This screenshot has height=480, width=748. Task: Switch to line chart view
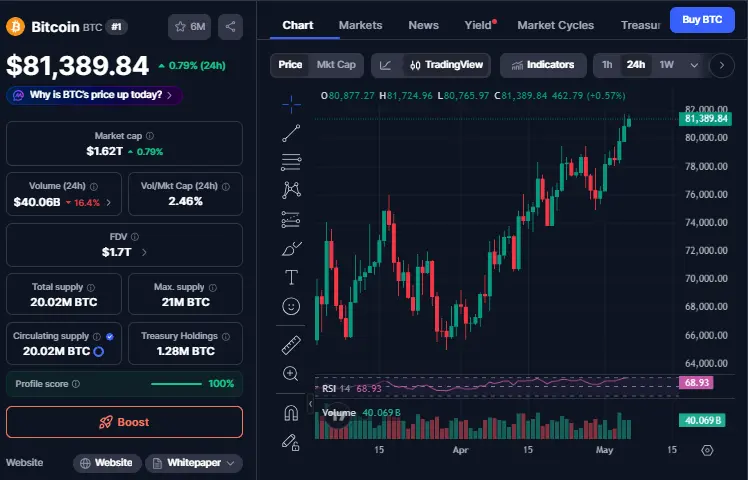pos(385,65)
